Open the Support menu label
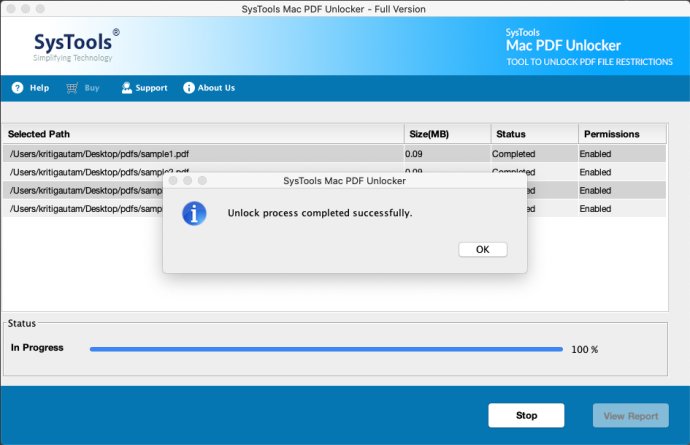This screenshot has height=445, width=690. tap(151, 88)
